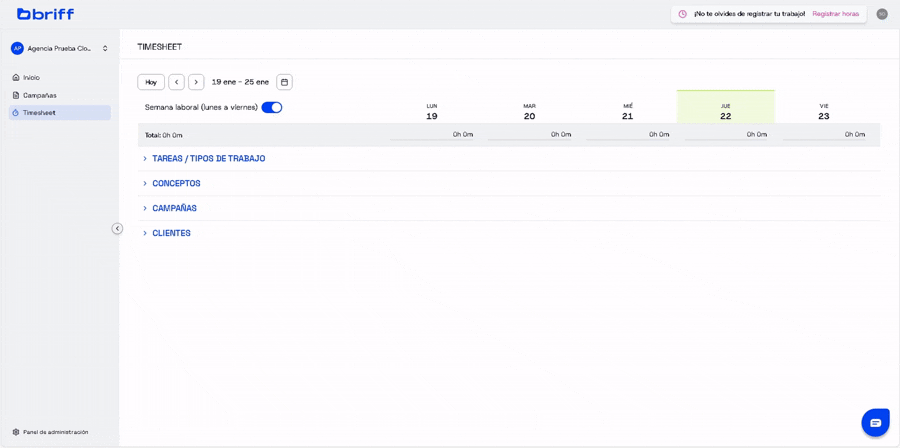Image resolution: width=900 pixels, height=448 pixels.
Task: Select Tuesday 20 column header
Action: [x=529, y=112]
